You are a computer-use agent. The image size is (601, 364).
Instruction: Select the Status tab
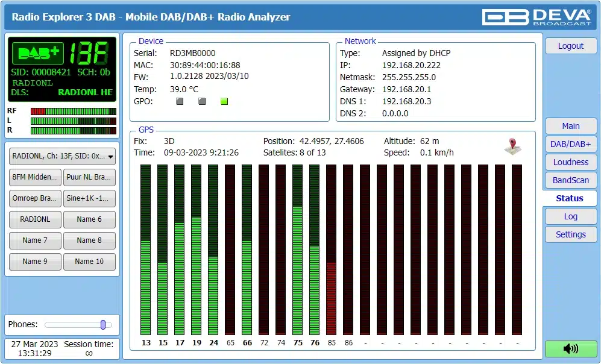[570, 198]
